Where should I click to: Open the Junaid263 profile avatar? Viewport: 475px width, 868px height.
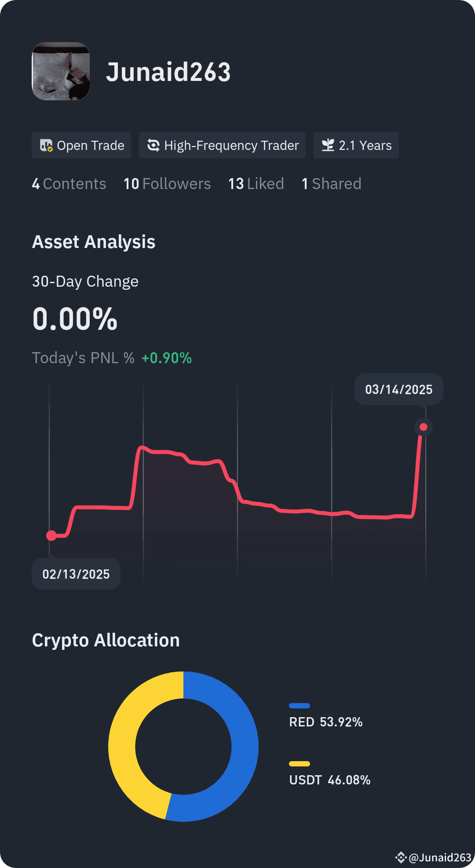point(61,71)
